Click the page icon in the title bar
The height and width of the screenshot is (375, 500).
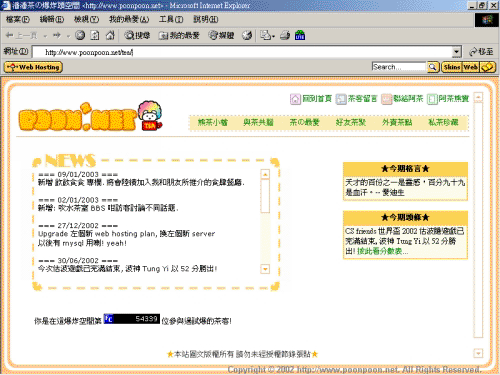coord(6,5)
